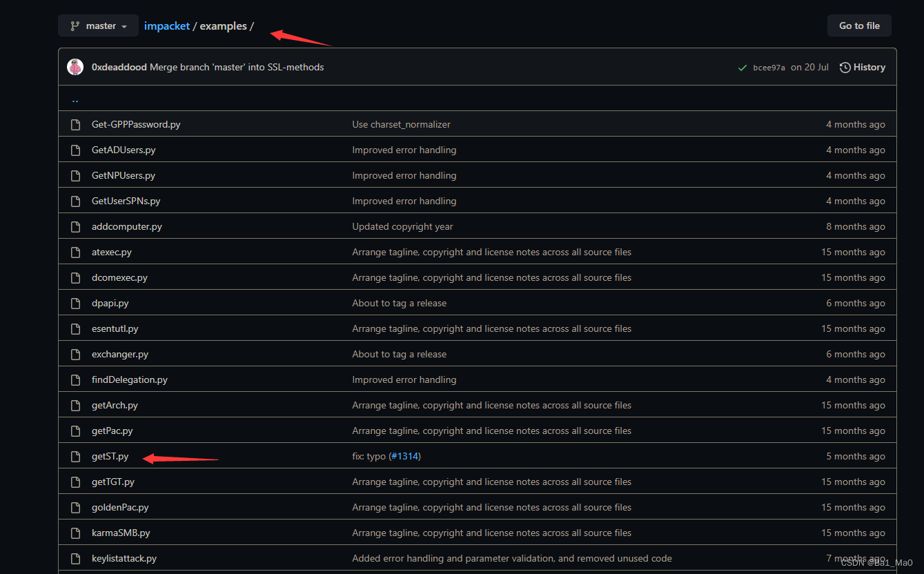Click the green commit status checkmark
Screen dimensions: 924x574
743,68
